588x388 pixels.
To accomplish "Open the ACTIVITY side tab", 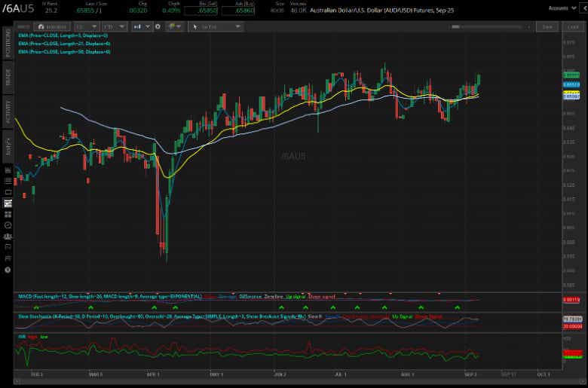I will point(8,112).
